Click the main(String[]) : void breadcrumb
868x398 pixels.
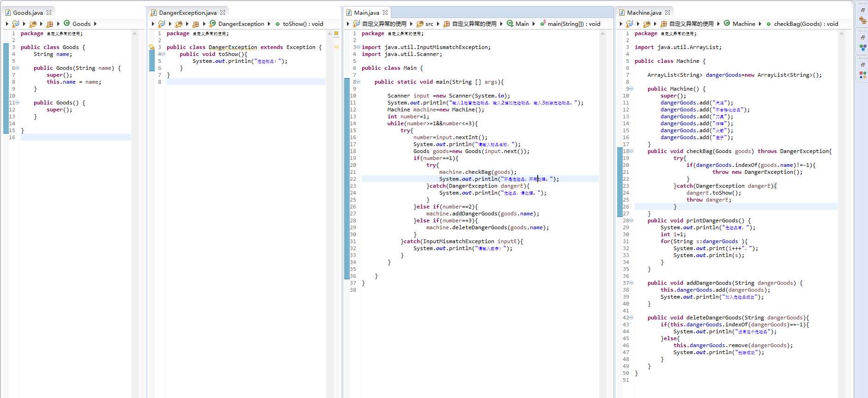(x=574, y=24)
